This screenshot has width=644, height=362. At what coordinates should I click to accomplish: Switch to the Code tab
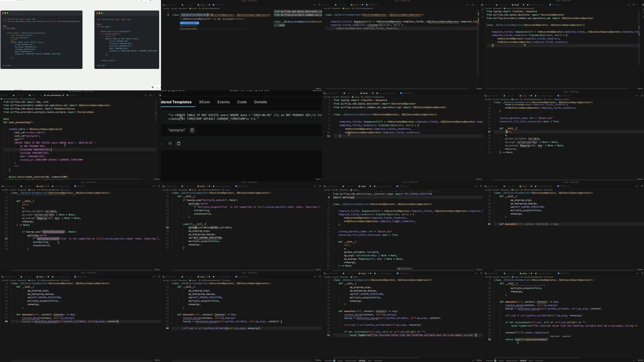click(x=242, y=102)
